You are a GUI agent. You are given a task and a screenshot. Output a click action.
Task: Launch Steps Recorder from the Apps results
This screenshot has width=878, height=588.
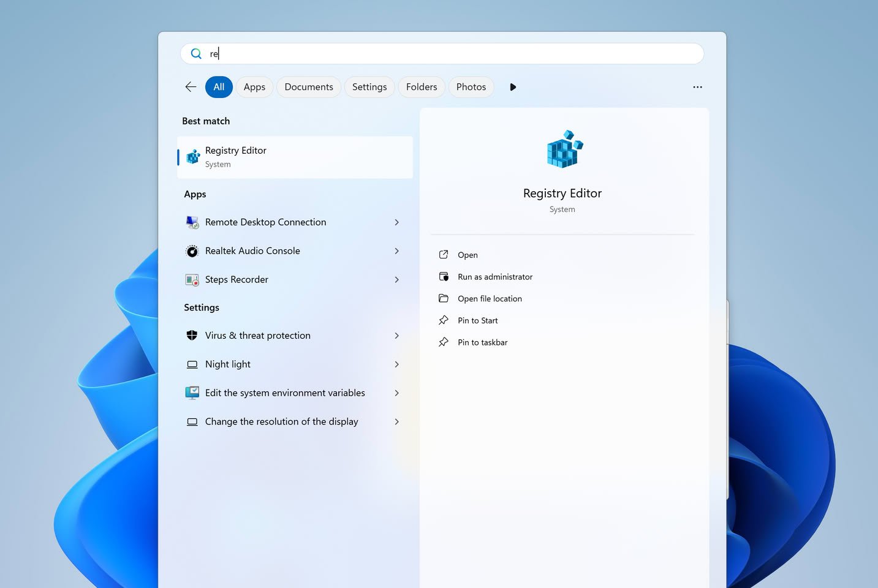(295, 280)
